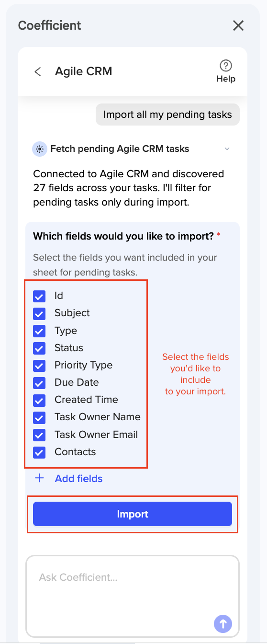Viewport: 267px width, 644px height.
Task: Uncheck the Subject field checkbox
Action: click(x=39, y=313)
